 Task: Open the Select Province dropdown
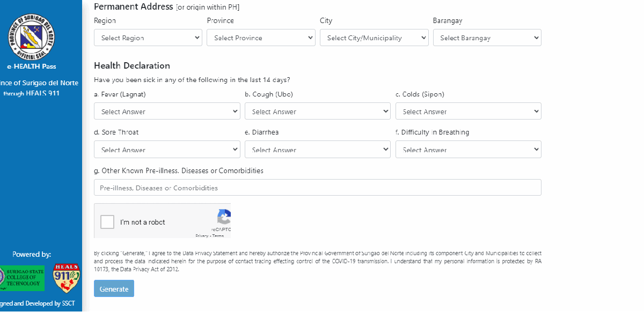coord(261,38)
